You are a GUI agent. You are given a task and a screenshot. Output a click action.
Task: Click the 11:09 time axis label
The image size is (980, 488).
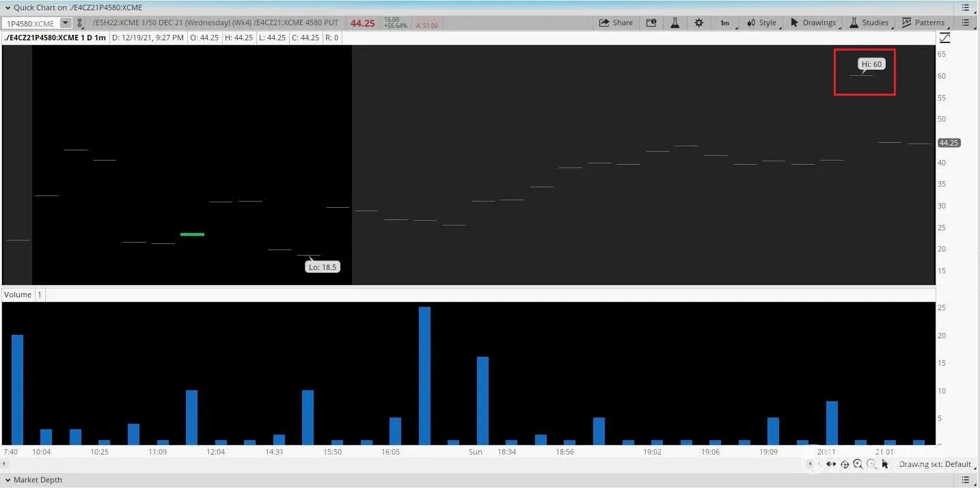tap(158, 452)
